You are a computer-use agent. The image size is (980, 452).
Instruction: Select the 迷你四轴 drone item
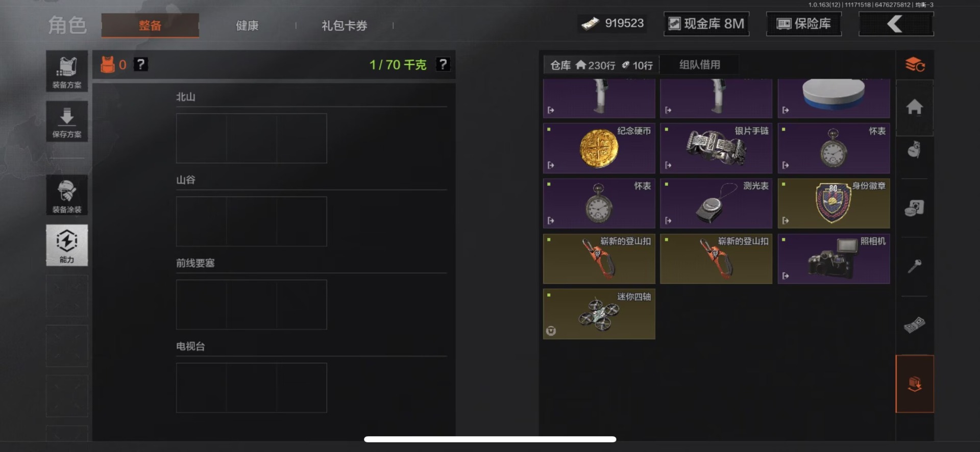(x=599, y=314)
